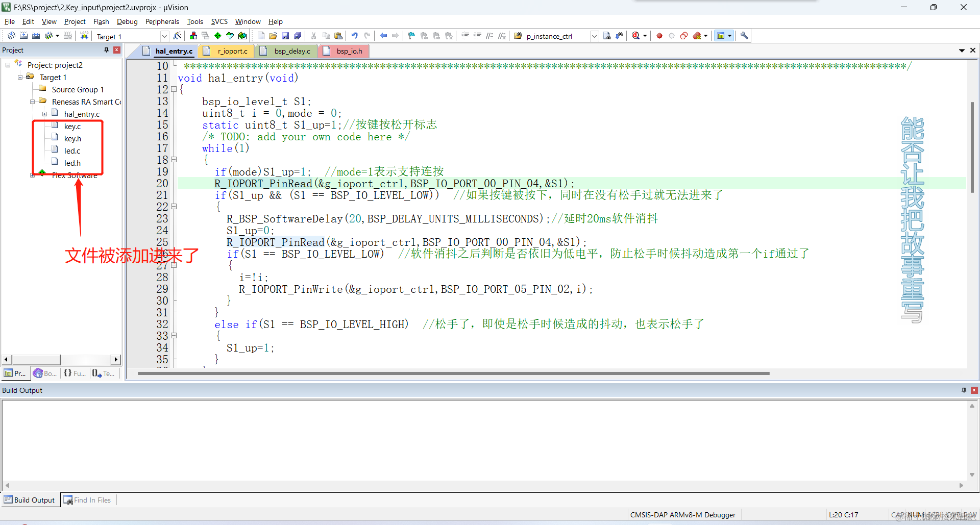Click the Translate (compile file) toolbar icon
980x525 pixels.
[11, 36]
